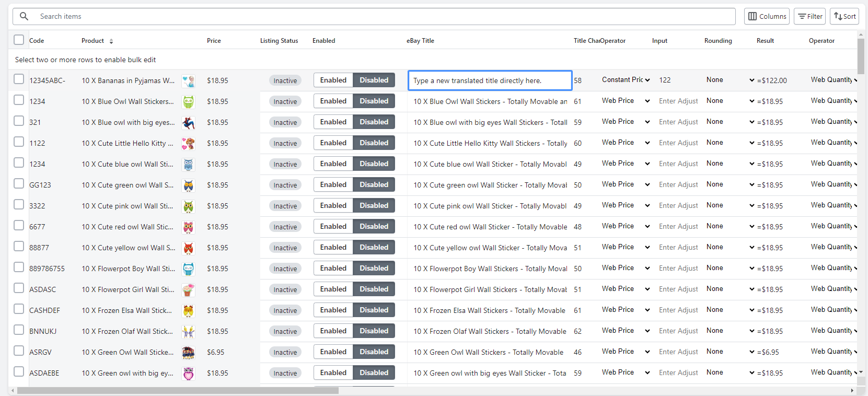Select row checkbox for code ASDASC

[x=19, y=288]
